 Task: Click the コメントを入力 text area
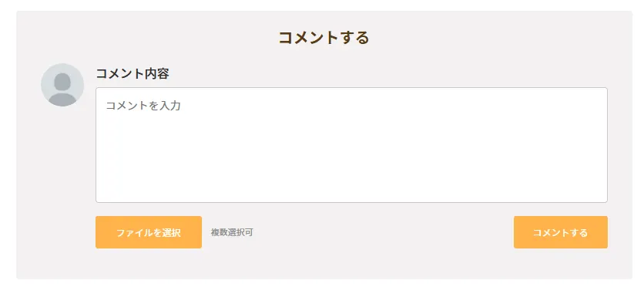351,145
